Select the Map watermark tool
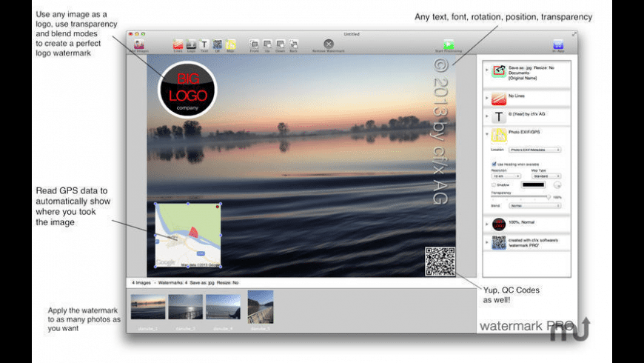 pyautogui.click(x=231, y=44)
